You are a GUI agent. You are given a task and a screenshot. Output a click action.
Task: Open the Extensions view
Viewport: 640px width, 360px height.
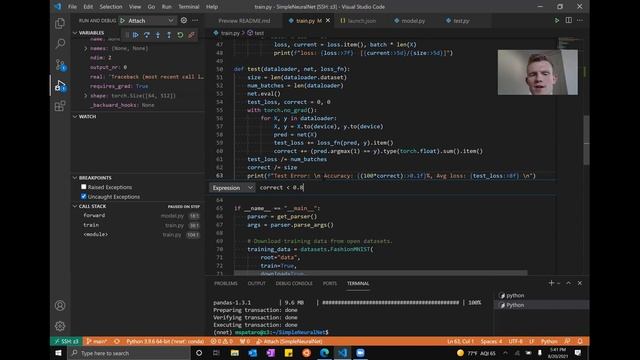point(60,106)
